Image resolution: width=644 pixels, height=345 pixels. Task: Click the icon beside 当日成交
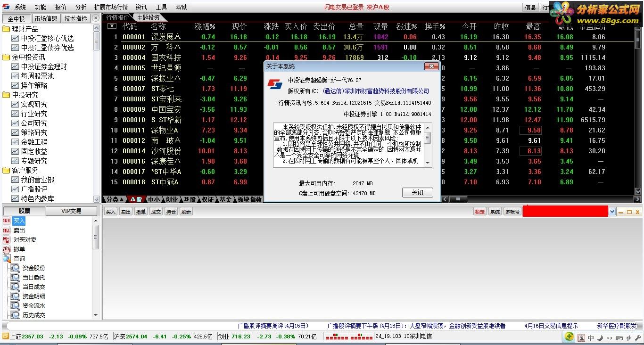[16, 287]
